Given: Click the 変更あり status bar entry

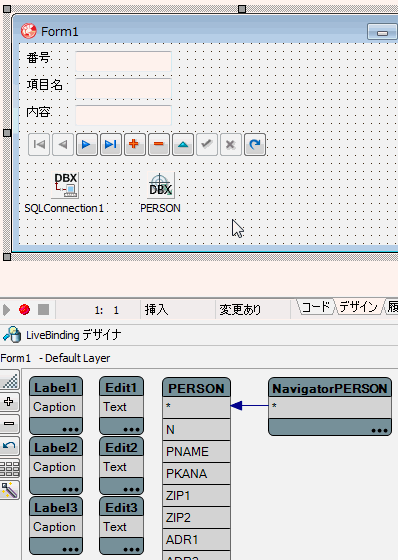Looking at the screenshot, I should [x=240, y=309].
